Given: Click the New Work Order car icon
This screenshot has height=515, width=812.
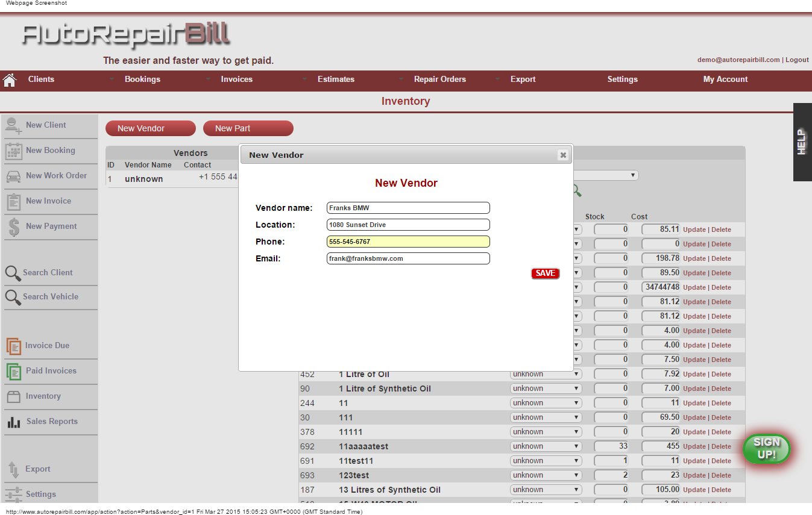Looking at the screenshot, I should 14,176.
